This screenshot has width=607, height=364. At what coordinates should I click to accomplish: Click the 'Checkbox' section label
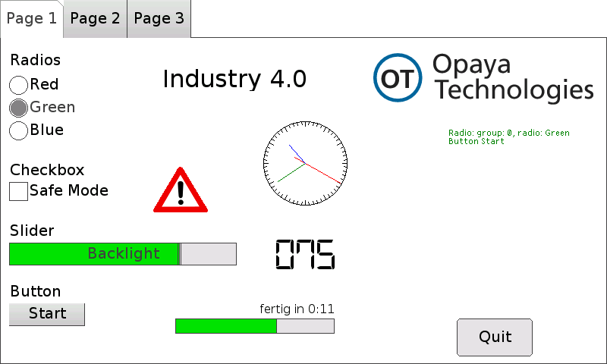tap(47, 170)
